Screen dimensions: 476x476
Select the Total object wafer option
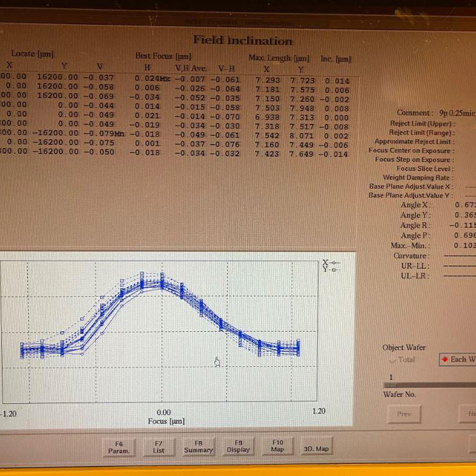click(402, 360)
